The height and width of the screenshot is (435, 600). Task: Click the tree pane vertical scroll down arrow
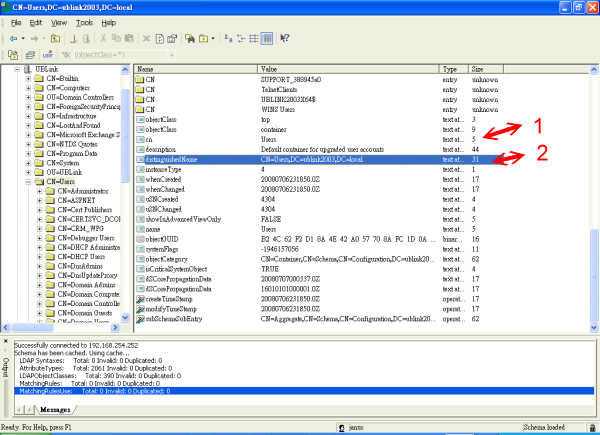(x=125, y=318)
